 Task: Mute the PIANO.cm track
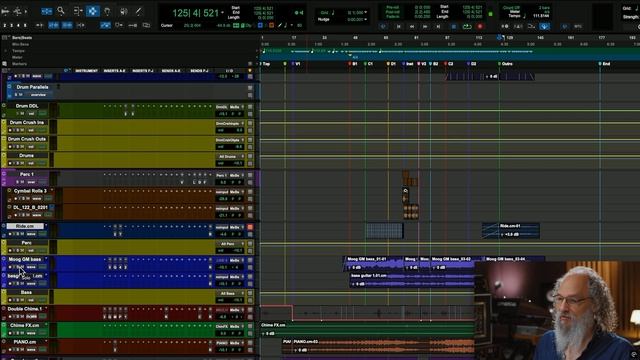22,350
